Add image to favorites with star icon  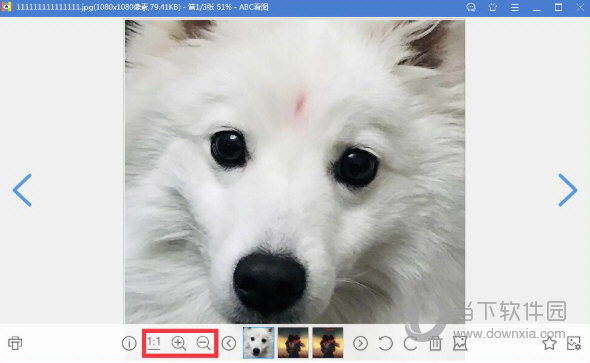pyautogui.click(x=549, y=343)
